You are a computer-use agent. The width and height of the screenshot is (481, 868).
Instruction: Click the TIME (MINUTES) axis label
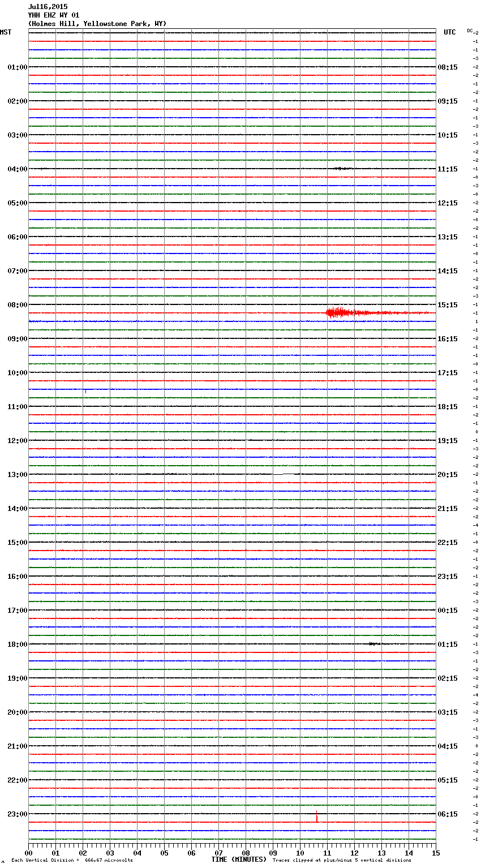click(x=239, y=860)
